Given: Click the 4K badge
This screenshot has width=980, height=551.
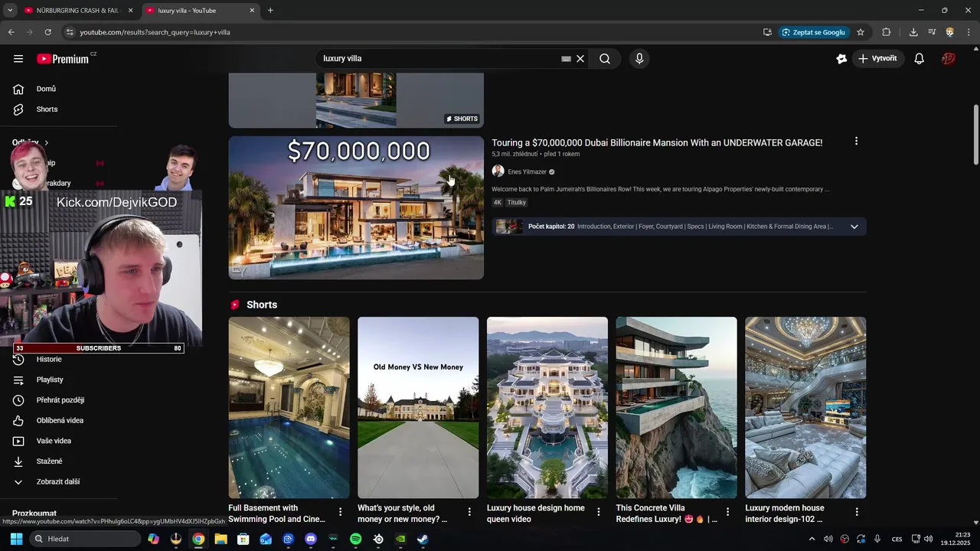Looking at the screenshot, I should (498, 203).
